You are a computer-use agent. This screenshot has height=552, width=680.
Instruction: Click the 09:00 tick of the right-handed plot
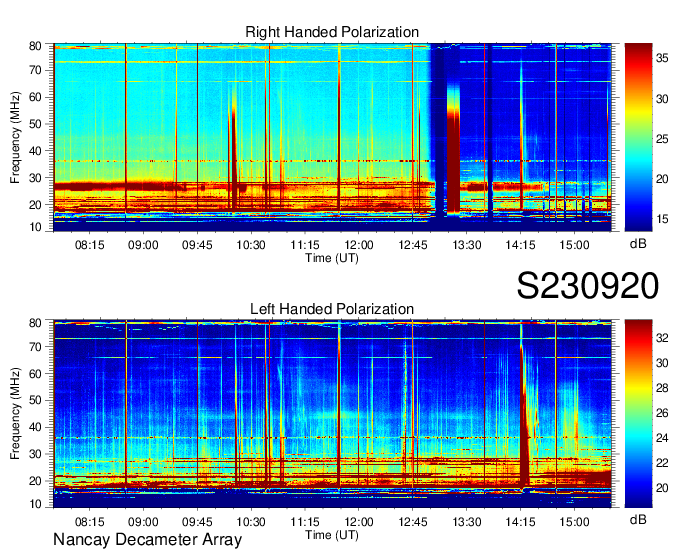(143, 245)
